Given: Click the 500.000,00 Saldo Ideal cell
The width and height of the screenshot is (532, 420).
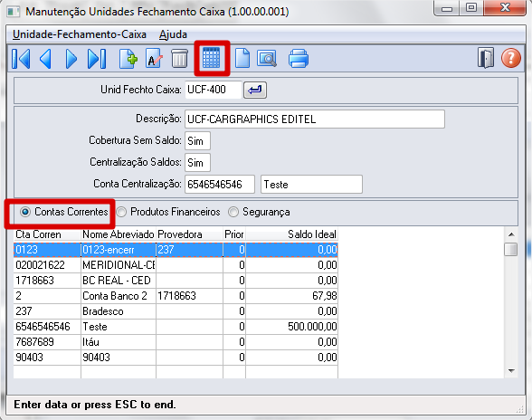Looking at the screenshot, I should 291,327.
